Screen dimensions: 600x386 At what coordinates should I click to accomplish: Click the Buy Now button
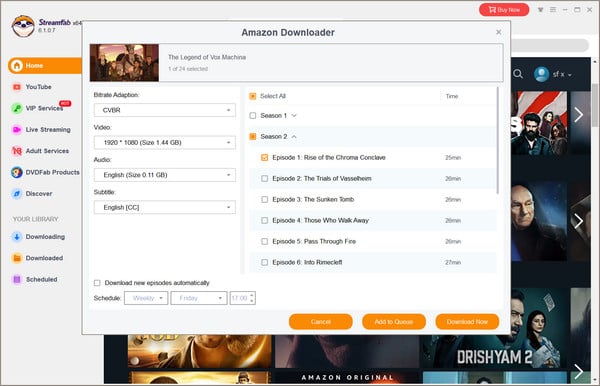(504, 10)
